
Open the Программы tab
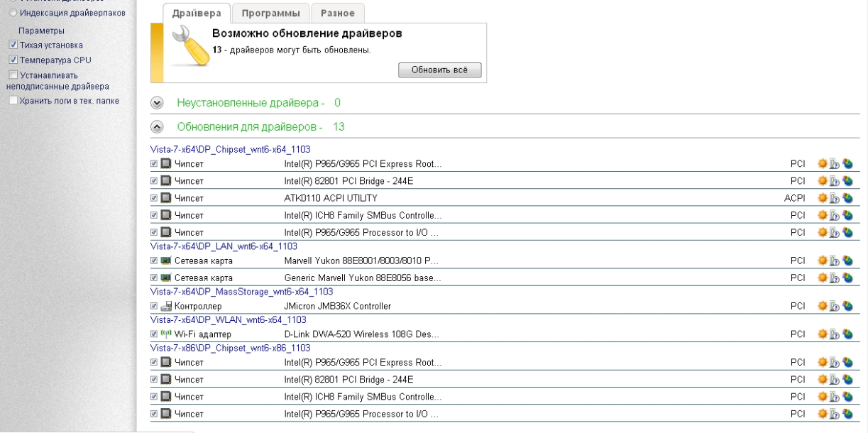[270, 13]
